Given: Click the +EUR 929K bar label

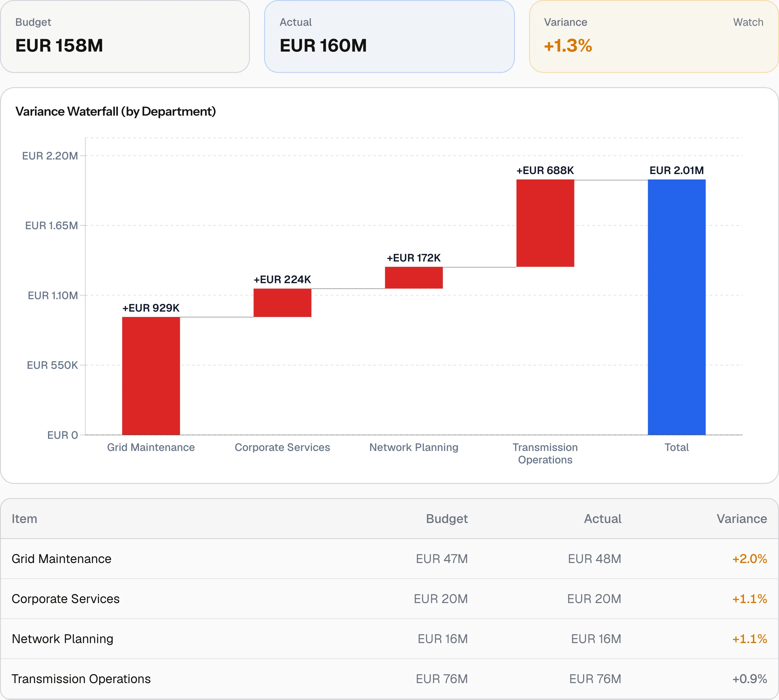Looking at the screenshot, I should pyautogui.click(x=151, y=308).
